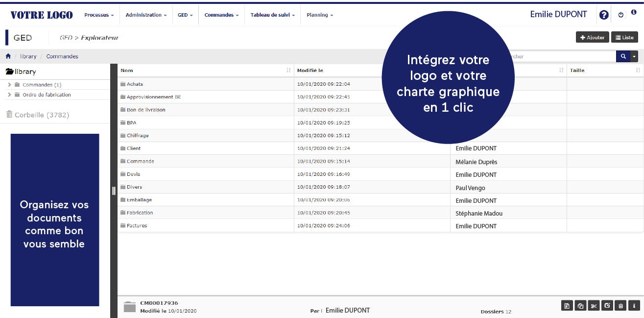Click the Commandes breadcrumb link
644x318 pixels.
click(x=62, y=56)
